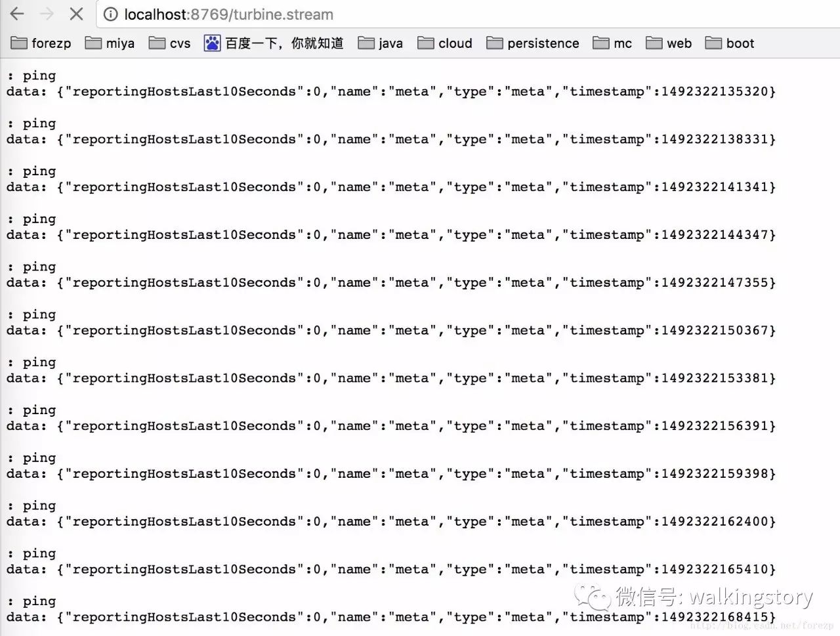The image size is (840, 636).
Task: Open the forezp bookmark folder
Action: click(41, 43)
